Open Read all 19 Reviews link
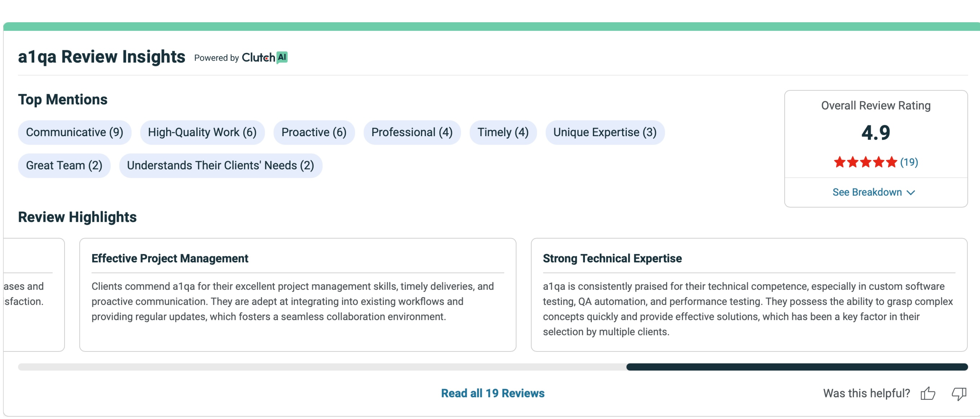 click(x=493, y=393)
